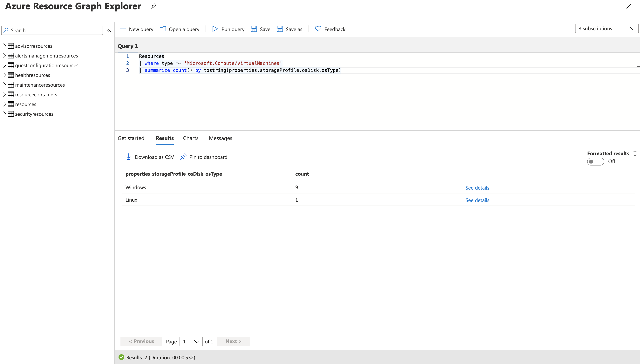The width and height of the screenshot is (640, 364).
Task: Expand the healthresources tree node
Action: (4, 75)
